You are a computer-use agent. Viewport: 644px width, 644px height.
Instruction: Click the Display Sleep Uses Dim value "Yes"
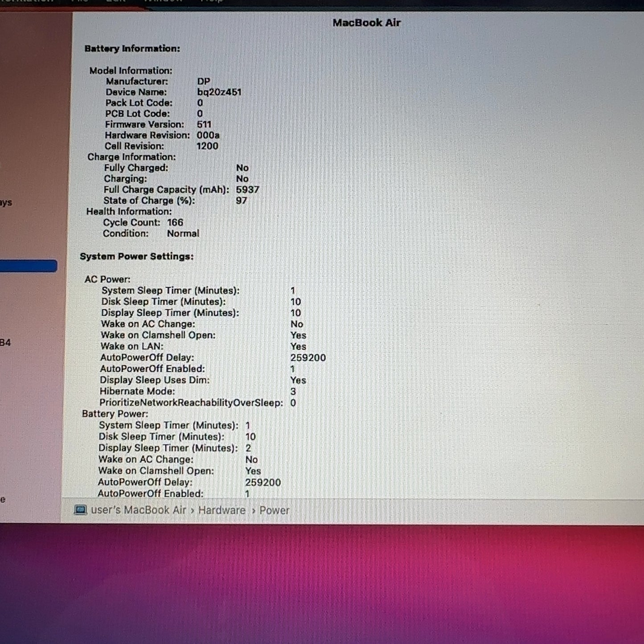coord(298,380)
